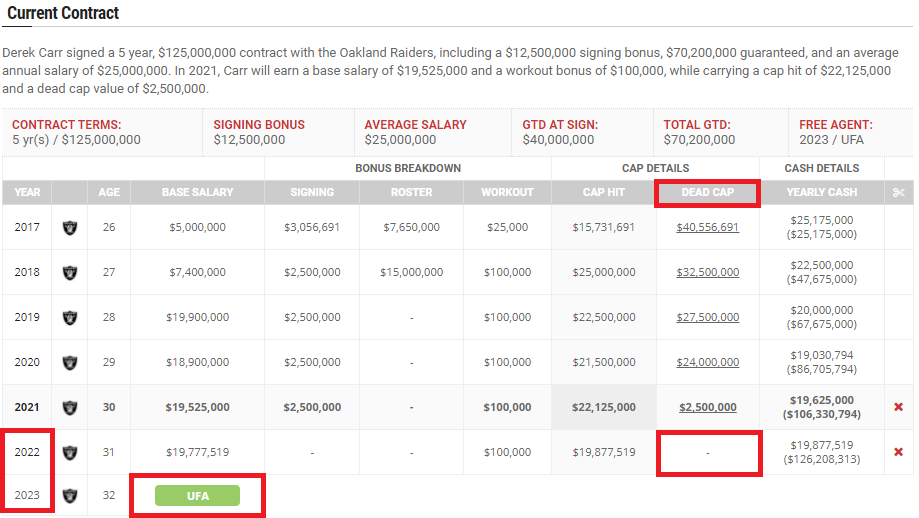Viewport: 919px width, 518px height.
Task: Click the red X in the 2022 row
Action: coord(898,452)
